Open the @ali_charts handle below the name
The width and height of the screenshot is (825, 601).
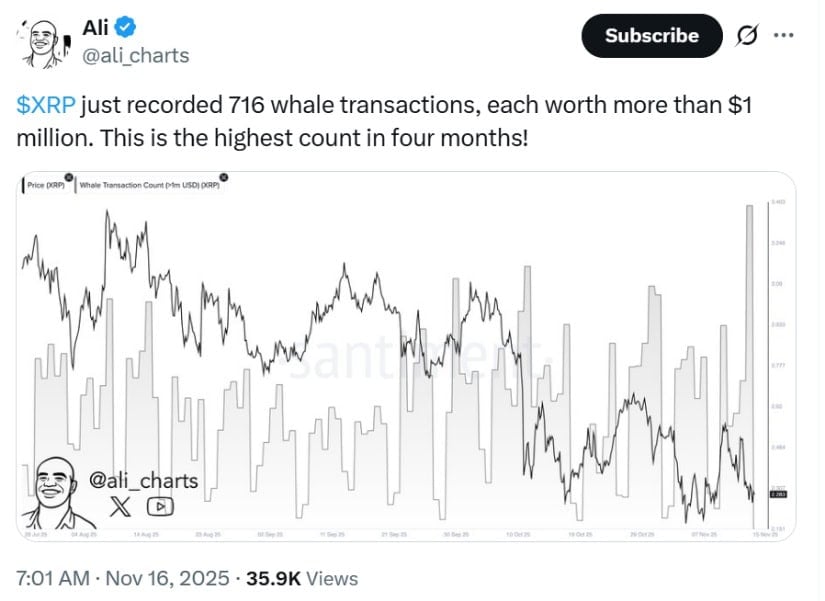135,55
